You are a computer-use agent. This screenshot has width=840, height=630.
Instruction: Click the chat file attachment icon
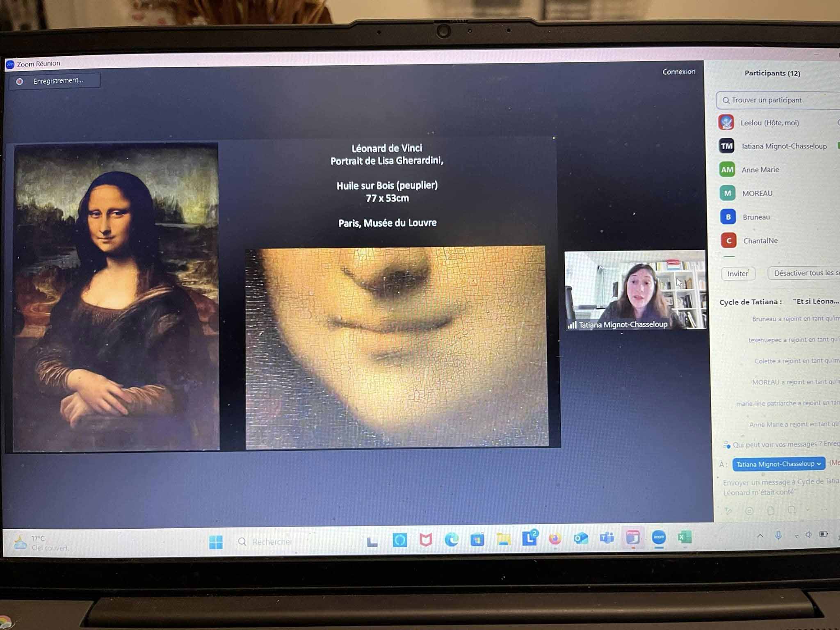(771, 510)
